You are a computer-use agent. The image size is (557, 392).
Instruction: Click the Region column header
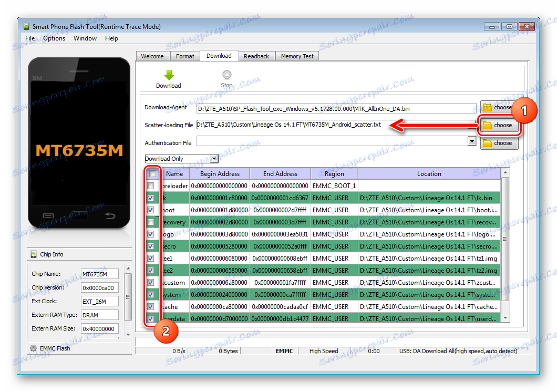coord(334,173)
